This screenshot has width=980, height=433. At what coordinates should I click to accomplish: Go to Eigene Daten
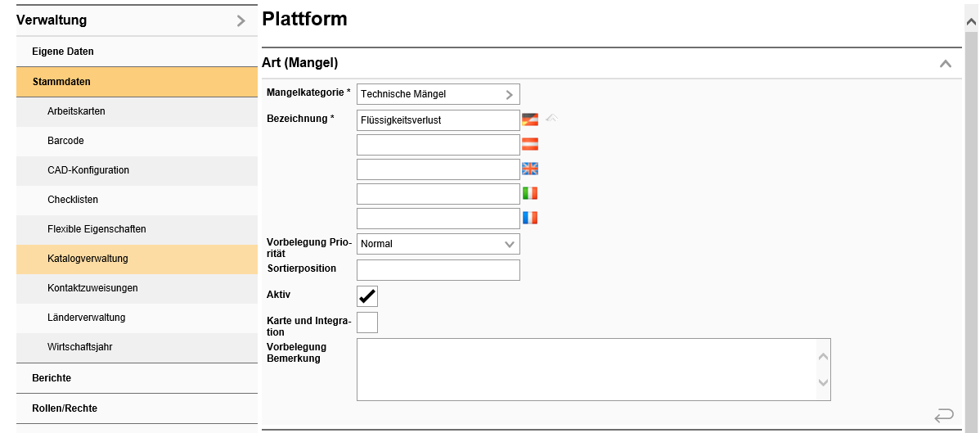pos(63,52)
